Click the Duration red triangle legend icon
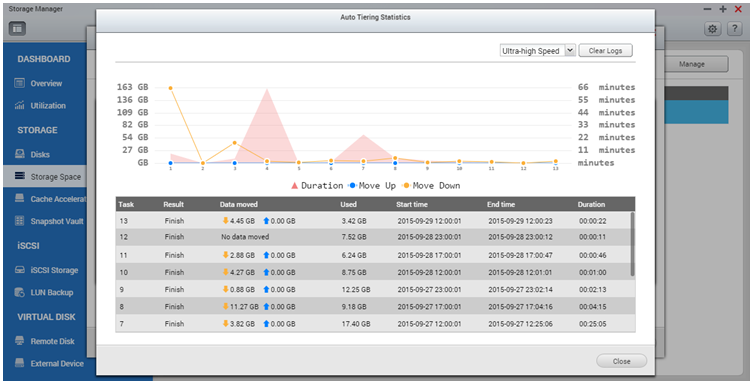The width and height of the screenshot is (753, 385). (294, 186)
